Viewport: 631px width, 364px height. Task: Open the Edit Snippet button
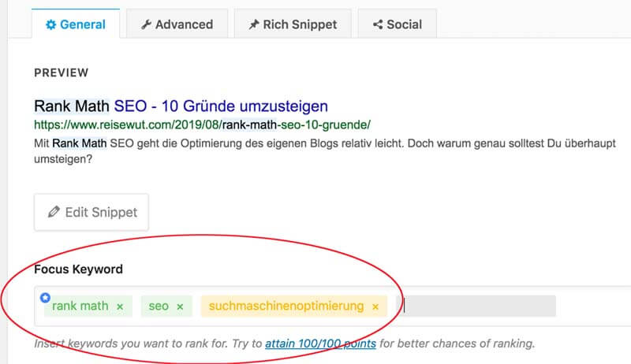[91, 212]
